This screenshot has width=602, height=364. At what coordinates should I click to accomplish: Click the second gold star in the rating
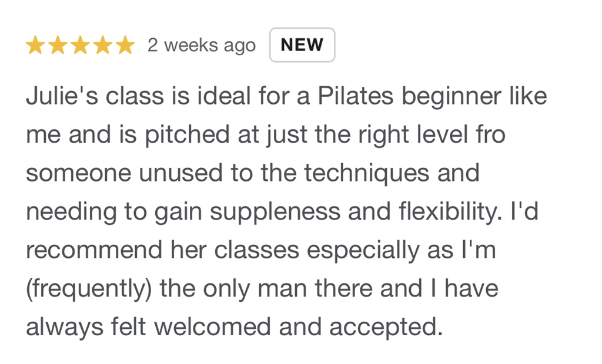58,45
